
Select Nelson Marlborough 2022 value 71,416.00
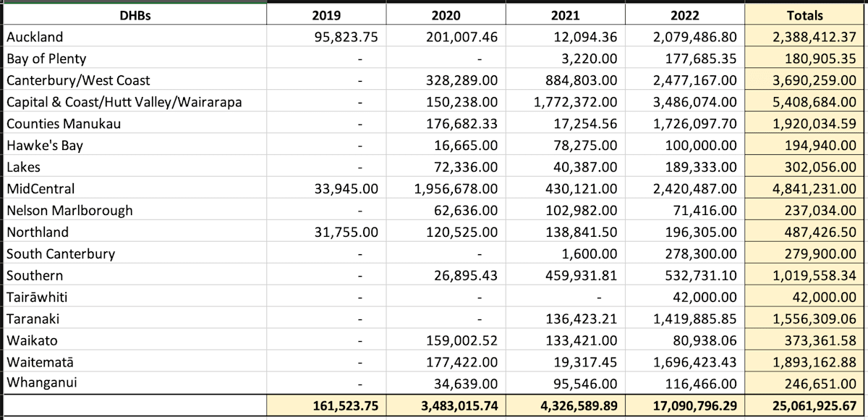tap(705, 211)
